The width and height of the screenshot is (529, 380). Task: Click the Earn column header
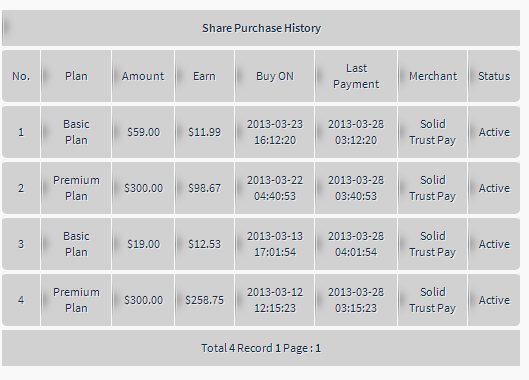[x=204, y=76]
